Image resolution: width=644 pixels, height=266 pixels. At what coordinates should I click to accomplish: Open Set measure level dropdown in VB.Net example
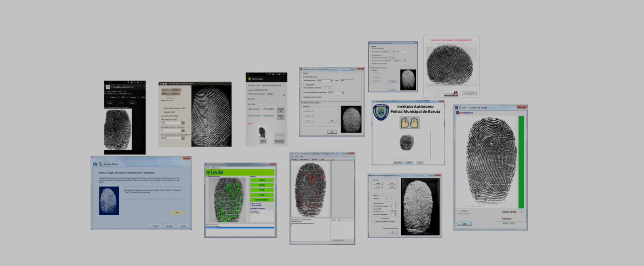point(331,81)
